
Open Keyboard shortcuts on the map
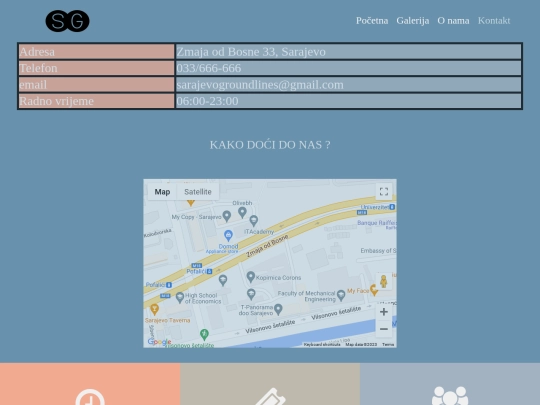coord(322,344)
